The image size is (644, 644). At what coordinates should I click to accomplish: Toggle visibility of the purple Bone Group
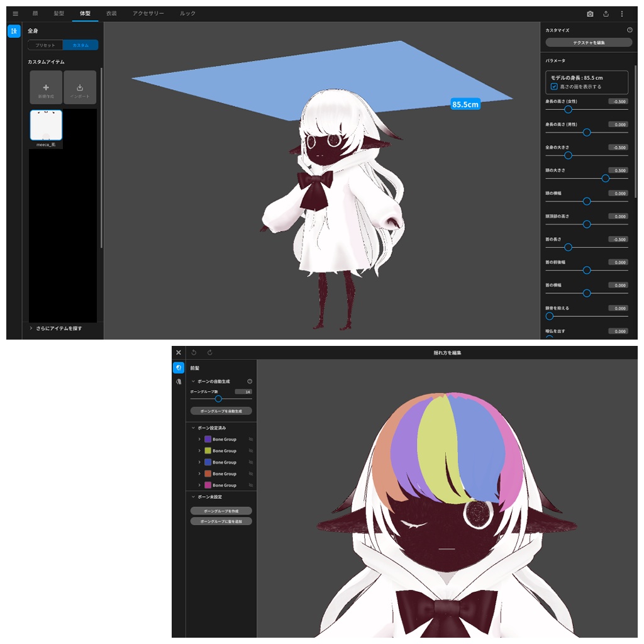pyautogui.click(x=250, y=439)
